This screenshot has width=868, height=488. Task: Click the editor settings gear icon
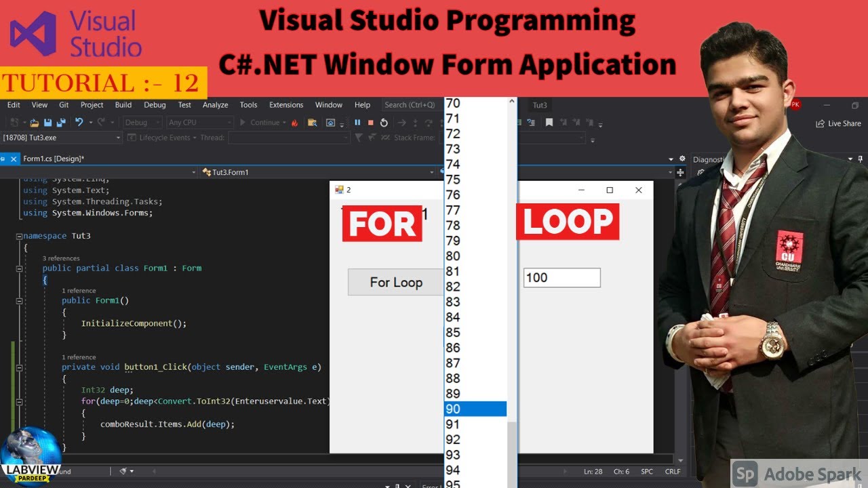click(681, 159)
